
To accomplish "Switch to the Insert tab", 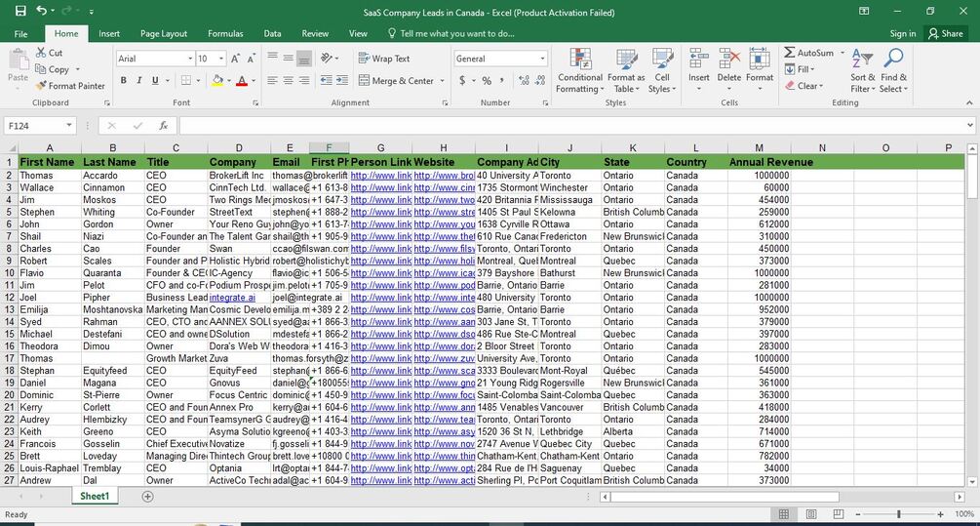I will [x=109, y=34].
